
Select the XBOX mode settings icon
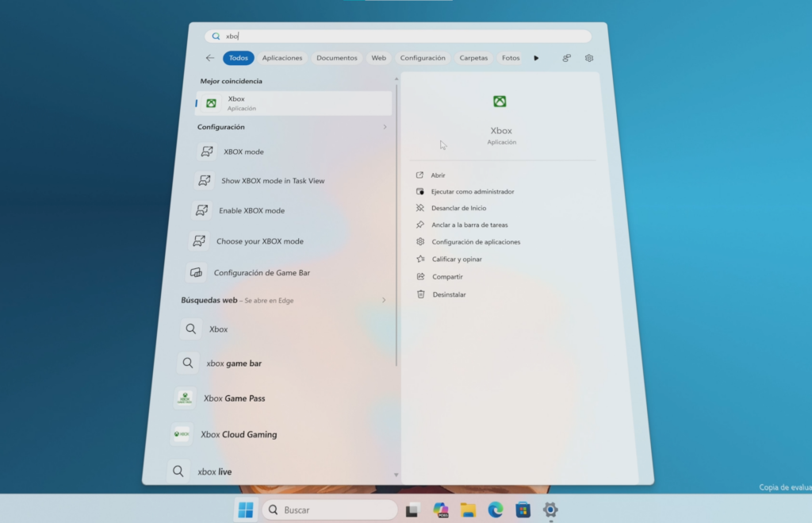[x=207, y=152]
